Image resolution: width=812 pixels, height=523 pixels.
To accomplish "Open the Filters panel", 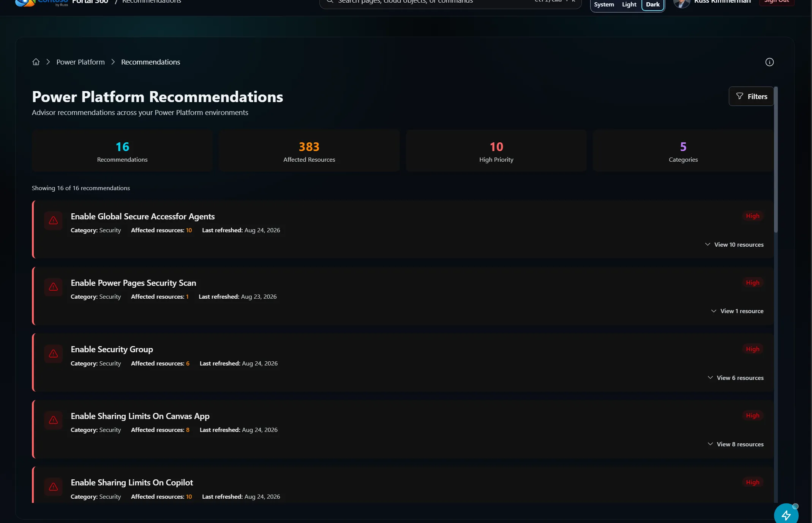I will (x=751, y=96).
